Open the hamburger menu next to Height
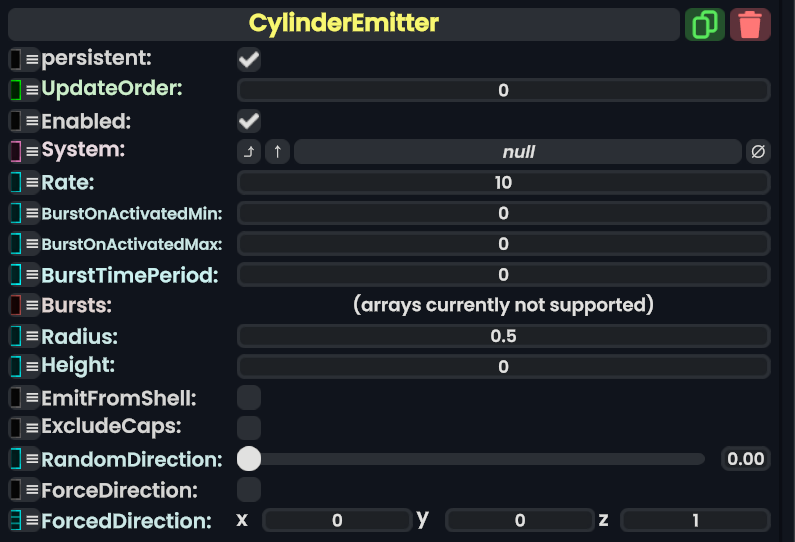 coord(32,367)
